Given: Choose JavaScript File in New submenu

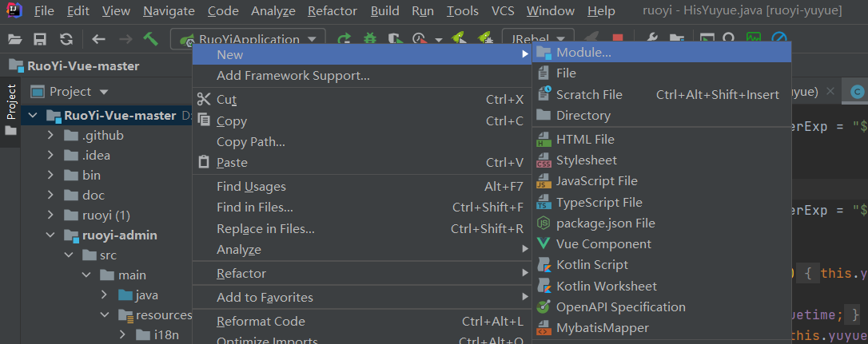Looking at the screenshot, I should pyautogui.click(x=662, y=181).
